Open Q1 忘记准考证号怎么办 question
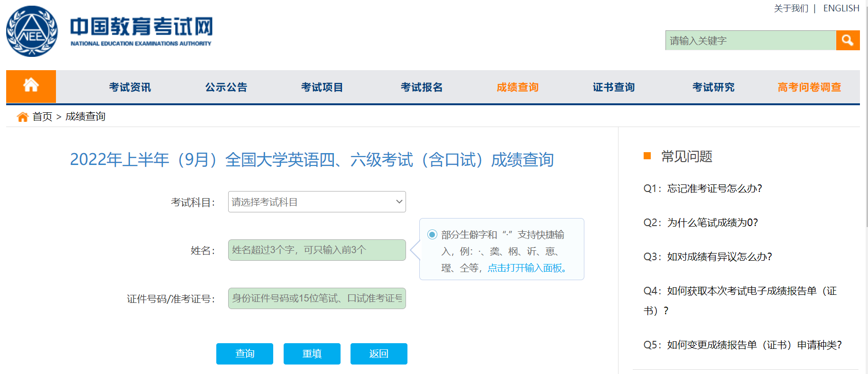 pyautogui.click(x=702, y=188)
